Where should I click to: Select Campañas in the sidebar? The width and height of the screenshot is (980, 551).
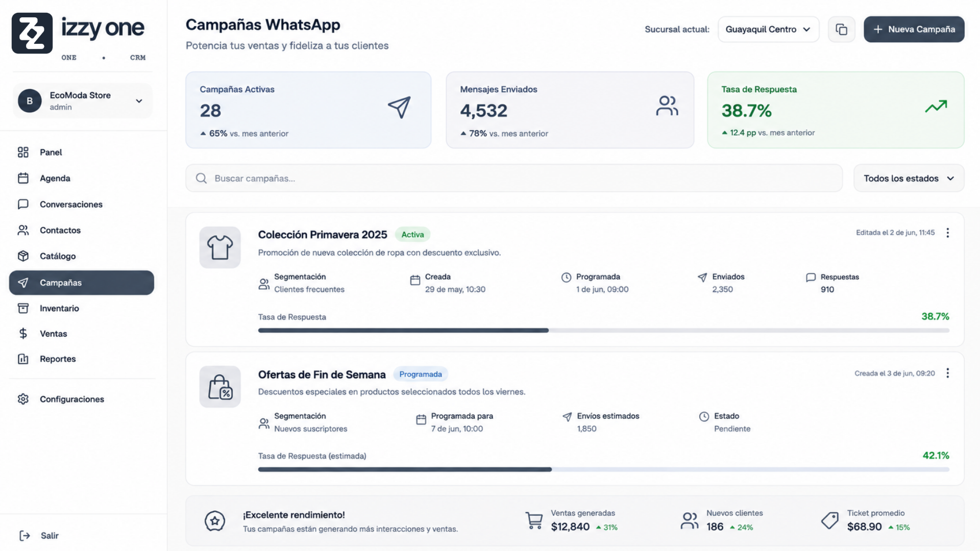coord(82,283)
